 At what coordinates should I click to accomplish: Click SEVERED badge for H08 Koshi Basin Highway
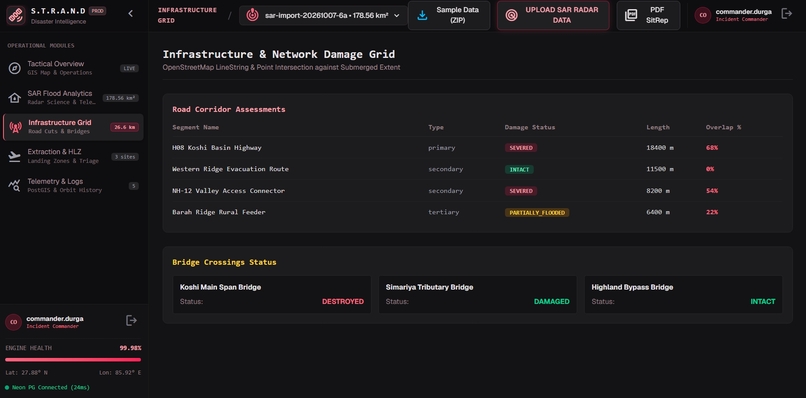click(521, 148)
